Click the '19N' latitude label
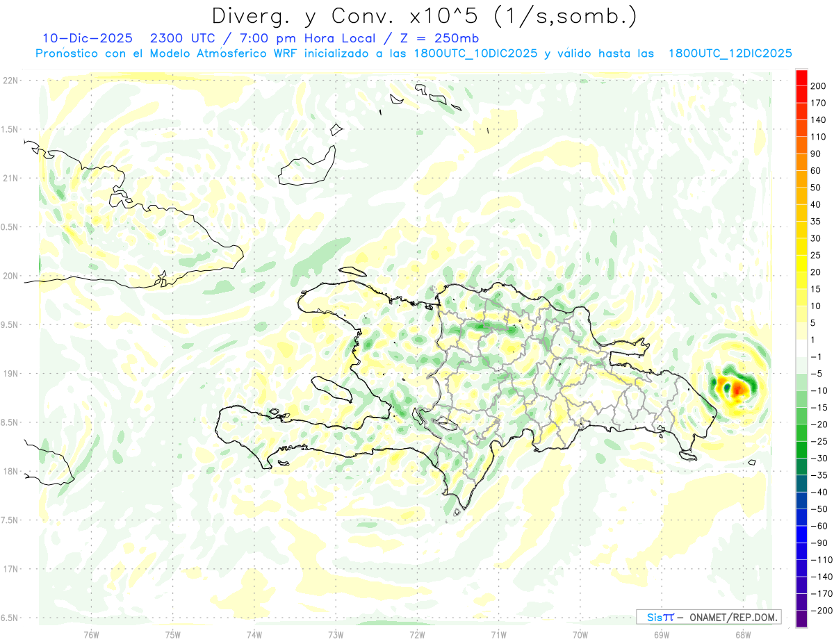Viewport: 834px width, 644px height. 10,373
